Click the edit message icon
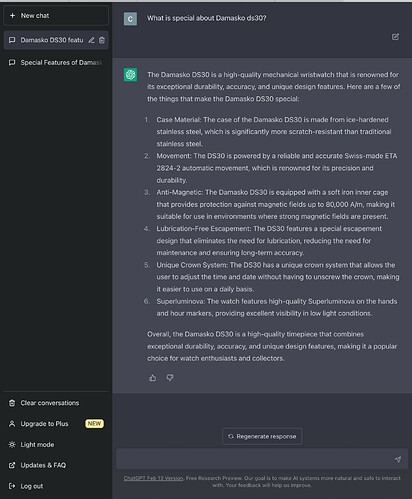 pyautogui.click(x=395, y=37)
